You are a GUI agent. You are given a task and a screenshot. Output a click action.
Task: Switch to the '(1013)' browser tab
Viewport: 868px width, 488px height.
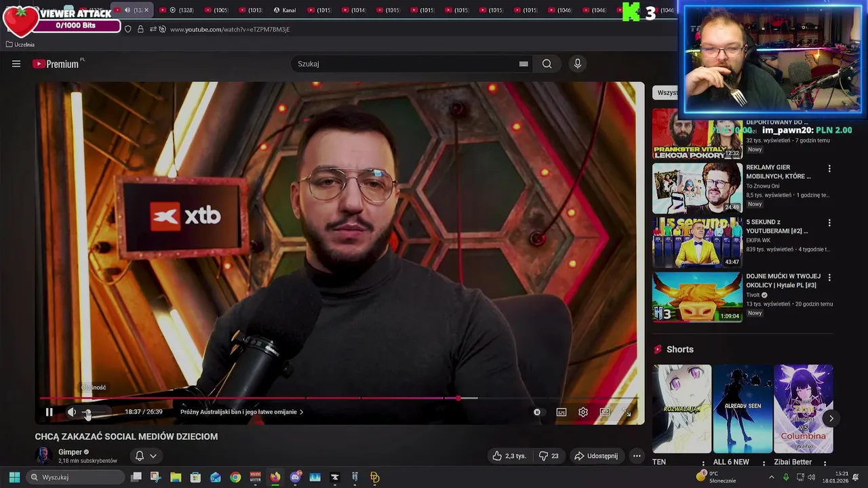pos(248,10)
